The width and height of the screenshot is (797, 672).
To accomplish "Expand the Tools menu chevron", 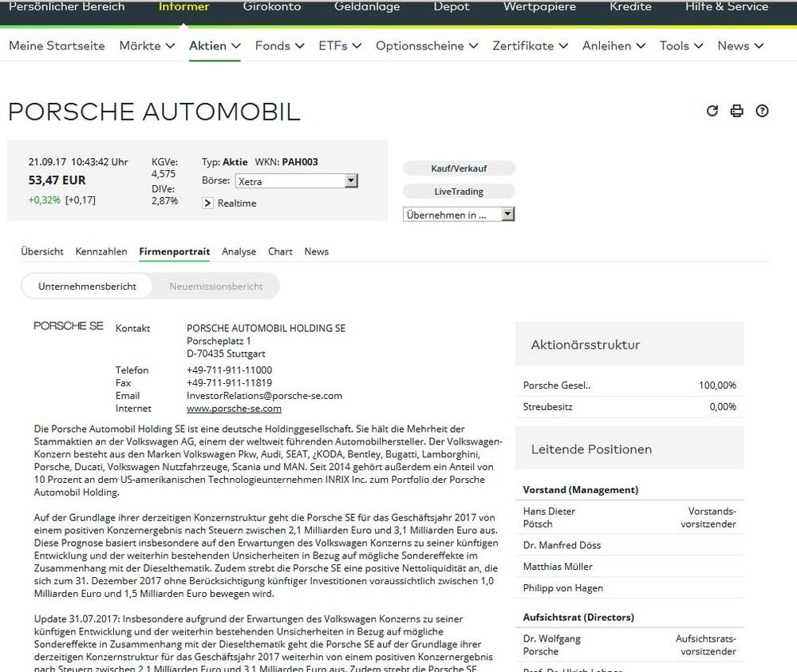I will (x=681, y=45).
